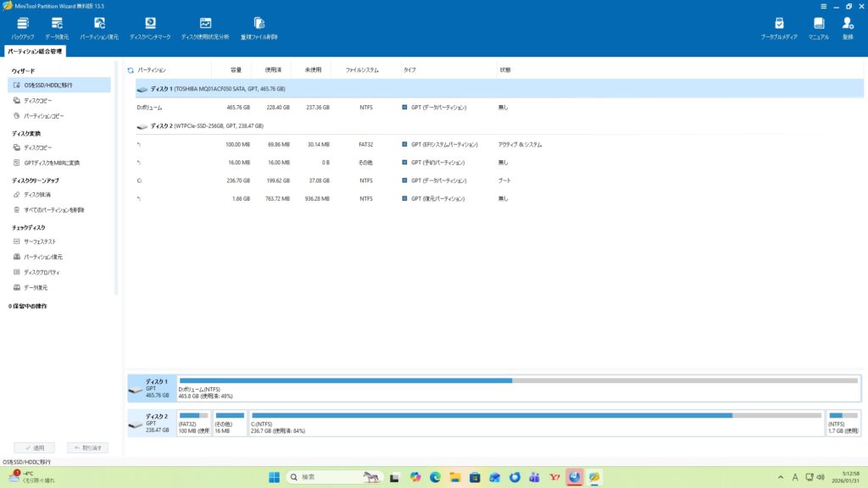Start the ディスクベンチマーク tool
Screen dimensions: 868x488
[150, 28]
